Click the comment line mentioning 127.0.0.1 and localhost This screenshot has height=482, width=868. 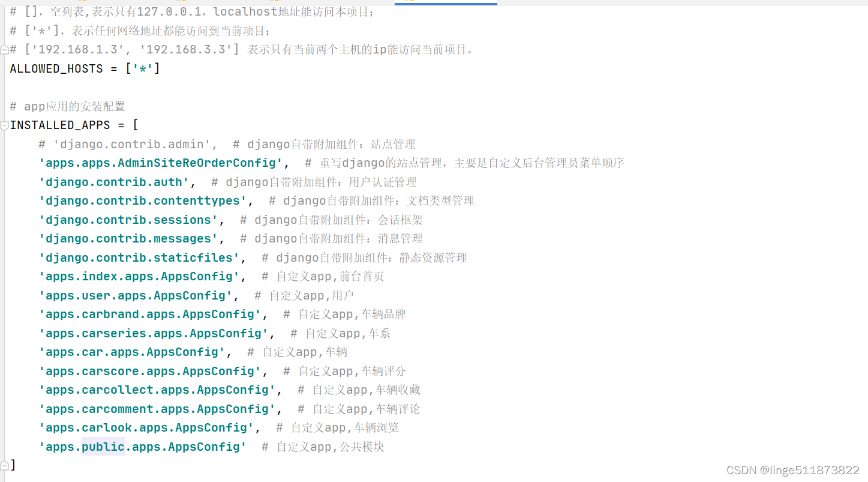[x=192, y=12]
